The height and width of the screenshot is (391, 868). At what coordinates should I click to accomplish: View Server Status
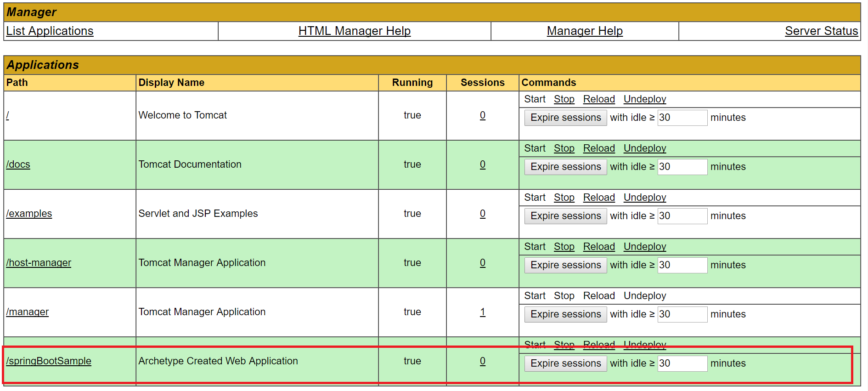coord(822,31)
